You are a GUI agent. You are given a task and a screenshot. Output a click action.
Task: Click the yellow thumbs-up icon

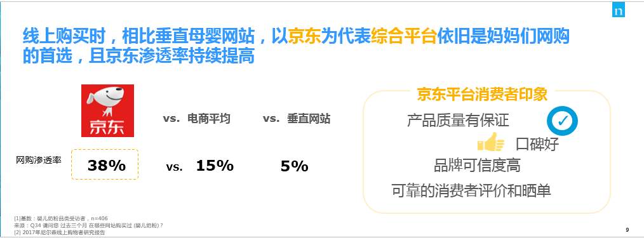point(491,143)
